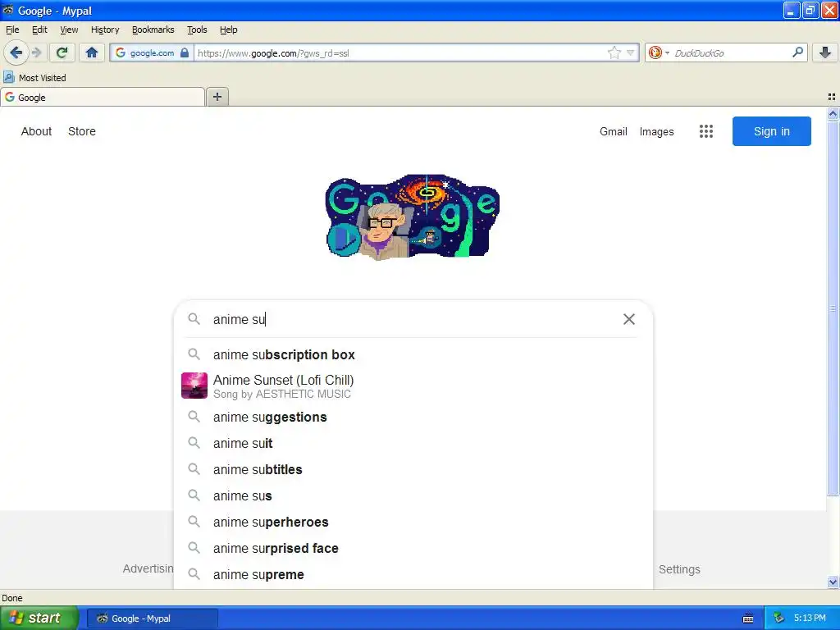840x630 pixels.
Task: Open the History menu
Action: point(105,30)
